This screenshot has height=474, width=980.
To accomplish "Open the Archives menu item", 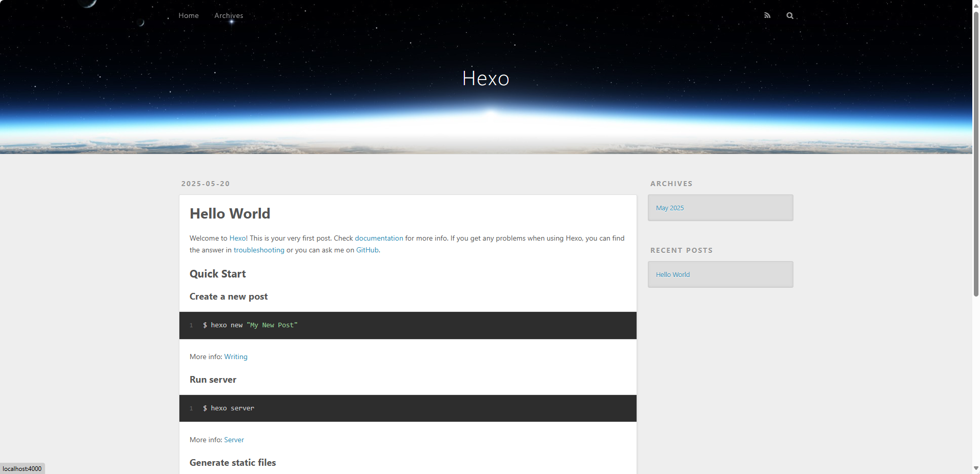I will 229,15.
